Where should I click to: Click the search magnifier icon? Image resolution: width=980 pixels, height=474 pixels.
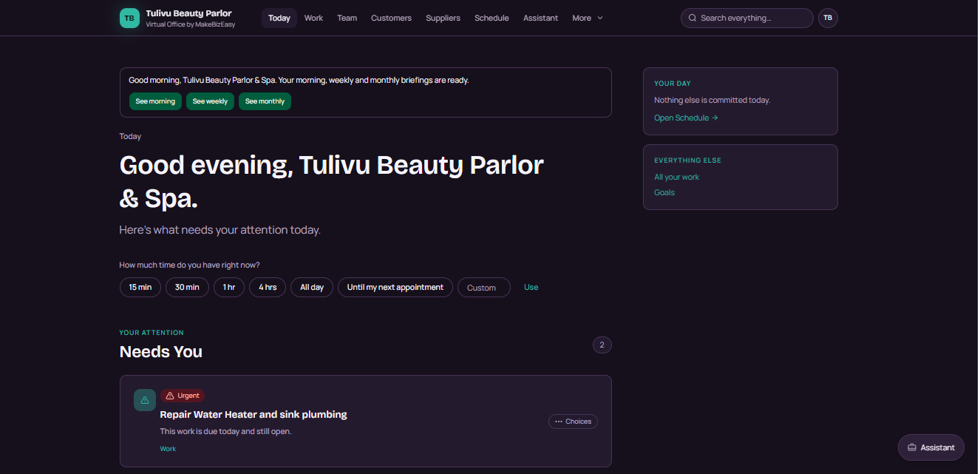pyautogui.click(x=693, y=18)
